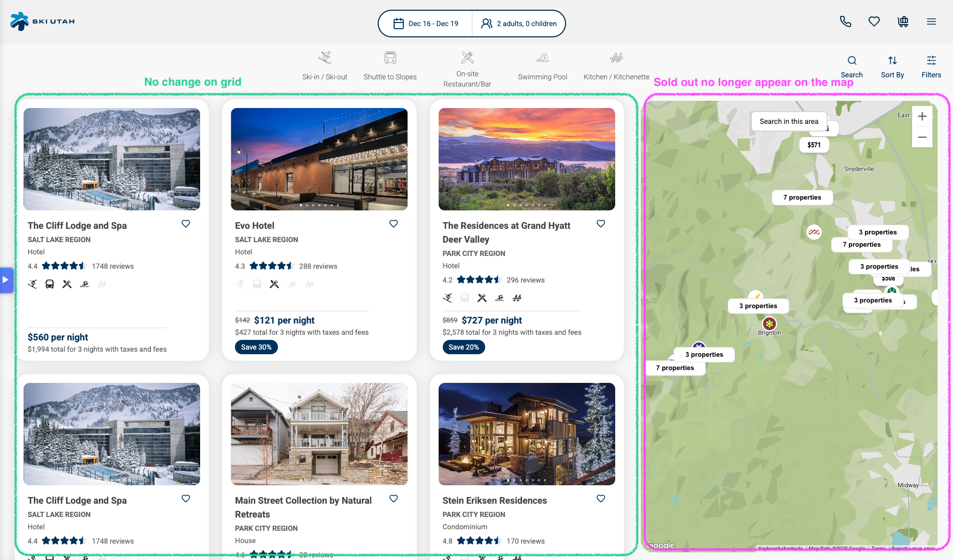Image resolution: width=953 pixels, height=560 pixels.
Task: Click the 3 properties cluster above Brighton
Action: pyautogui.click(x=758, y=306)
